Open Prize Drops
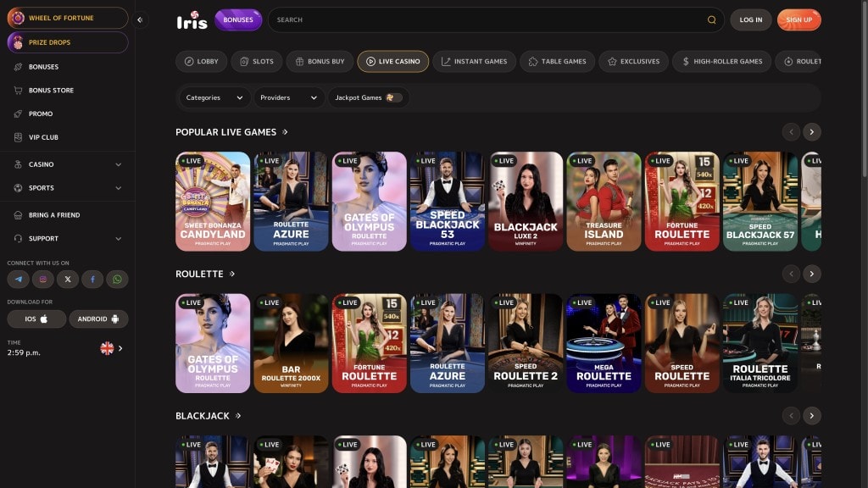This screenshot has height=488, width=868. (68, 42)
